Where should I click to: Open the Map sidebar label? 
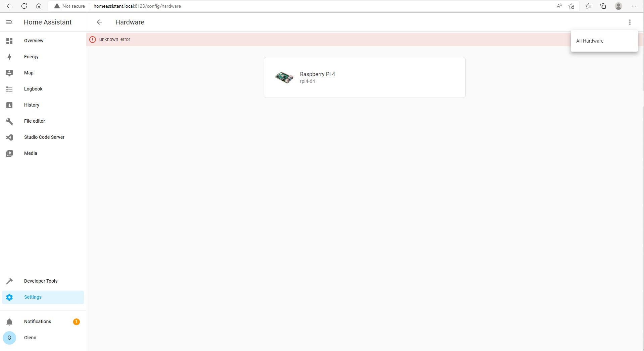29,73
